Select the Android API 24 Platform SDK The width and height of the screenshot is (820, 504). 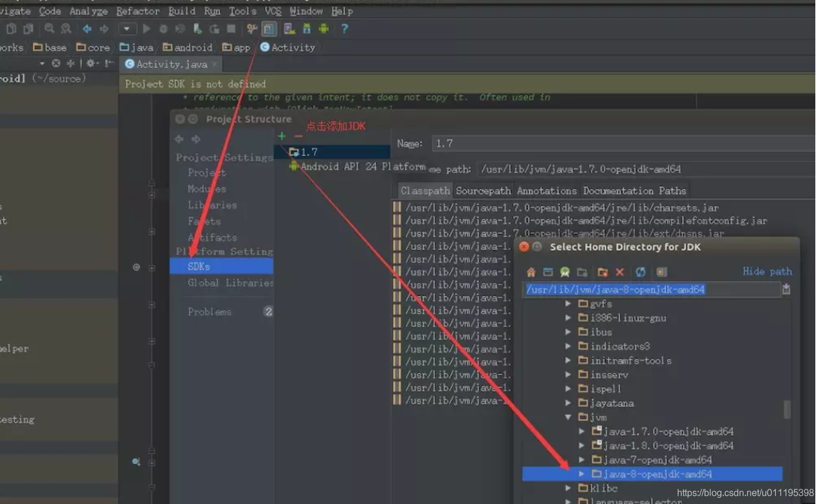click(x=357, y=167)
